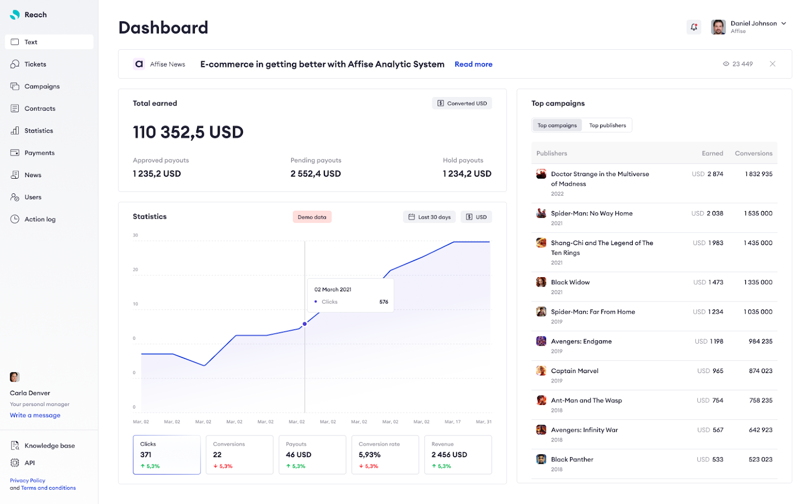View the Action log

(x=39, y=219)
